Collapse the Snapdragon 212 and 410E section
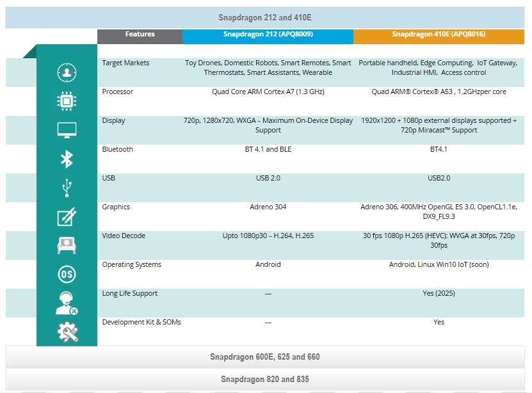This screenshot has height=393, width=532. (x=265, y=18)
